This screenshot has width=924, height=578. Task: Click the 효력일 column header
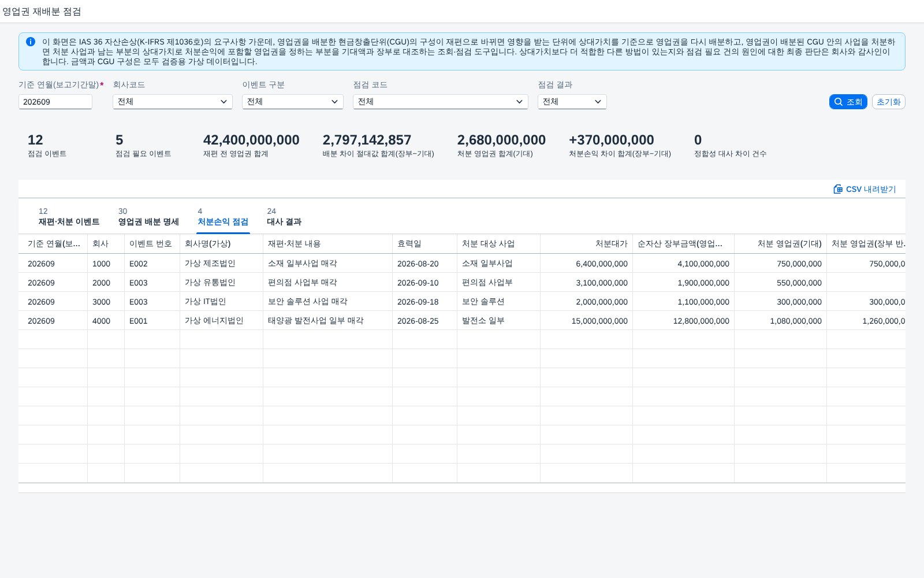point(424,244)
